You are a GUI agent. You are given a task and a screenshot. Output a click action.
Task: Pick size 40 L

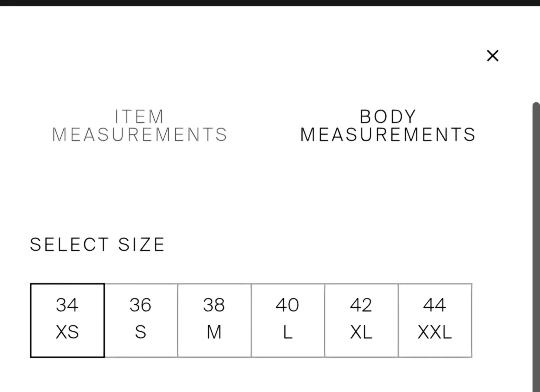point(288,320)
